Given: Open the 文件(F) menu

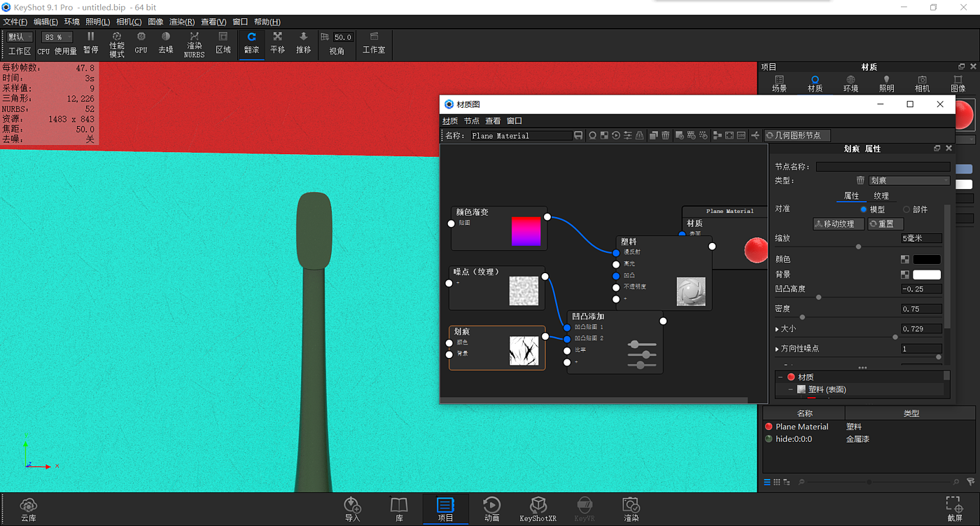Looking at the screenshot, I should tap(15, 22).
